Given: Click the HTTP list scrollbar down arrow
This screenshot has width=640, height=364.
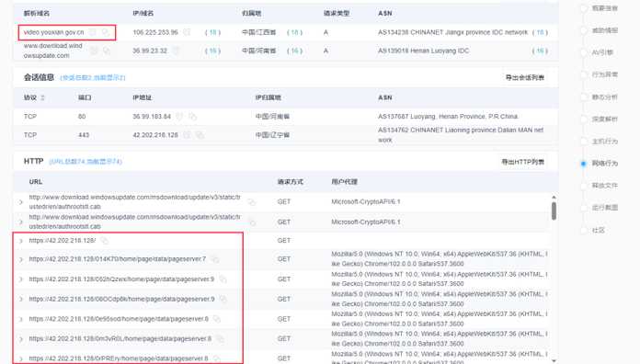Looking at the screenshot, I should [554, 360].
